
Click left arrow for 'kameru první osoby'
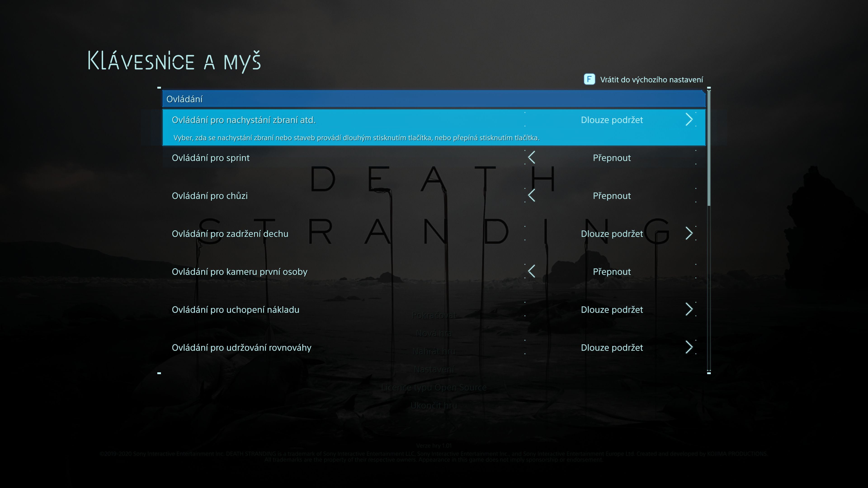532,271
